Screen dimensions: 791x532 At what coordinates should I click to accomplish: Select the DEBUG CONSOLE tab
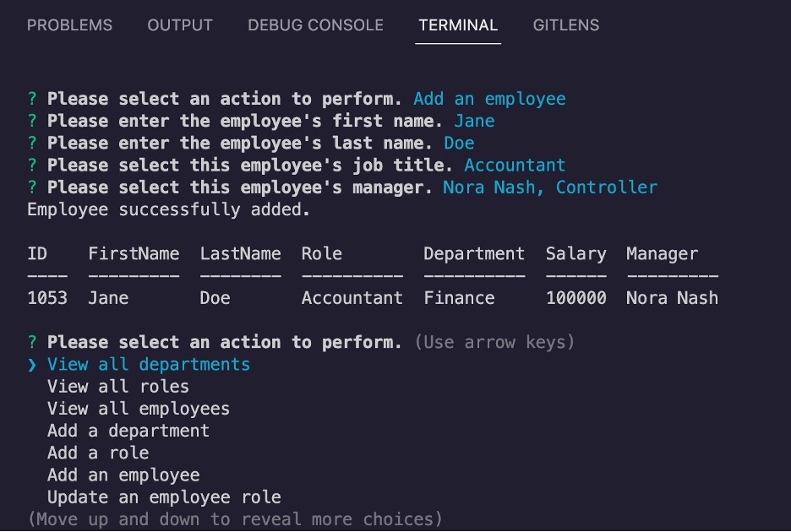[314, 25]
